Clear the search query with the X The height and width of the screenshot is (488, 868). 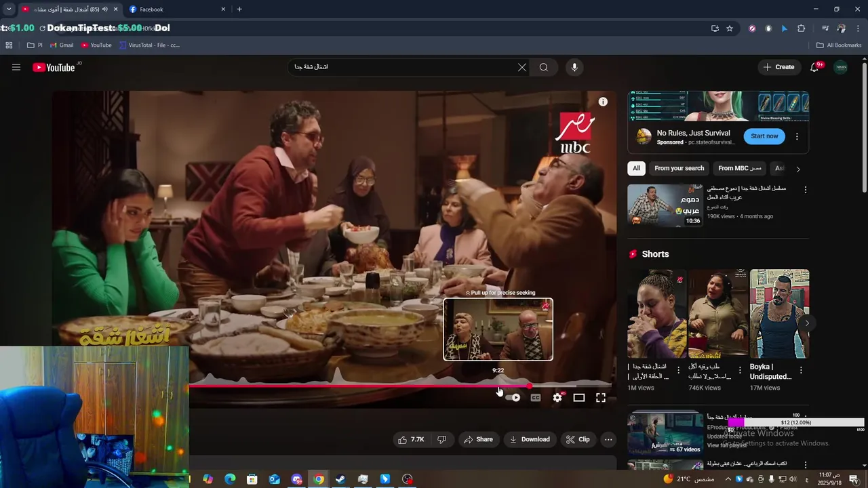[522, 67]
